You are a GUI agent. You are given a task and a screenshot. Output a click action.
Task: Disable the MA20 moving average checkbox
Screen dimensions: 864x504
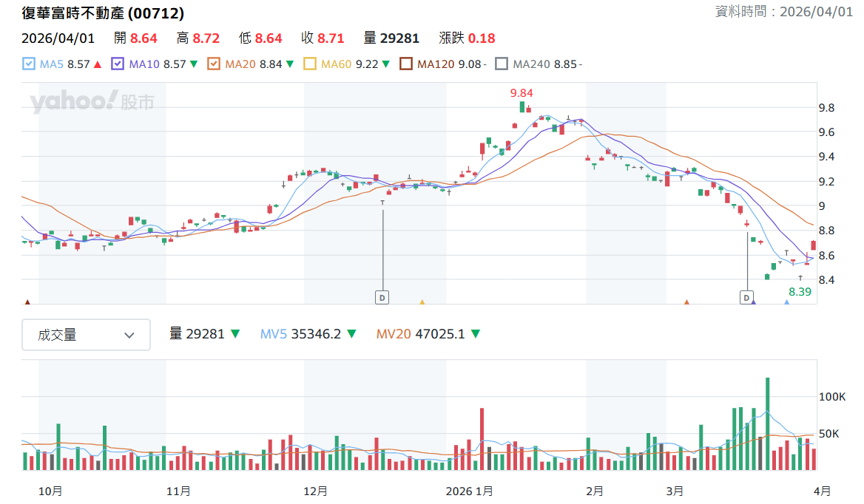click(x=214, y=64)
